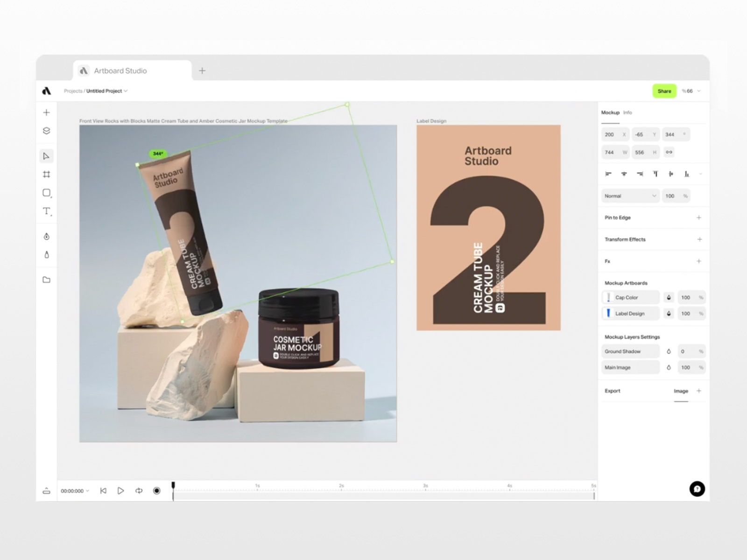Align top edges icon
The width and height of the screenshot is (747, 560).
(x=655, y=174)
